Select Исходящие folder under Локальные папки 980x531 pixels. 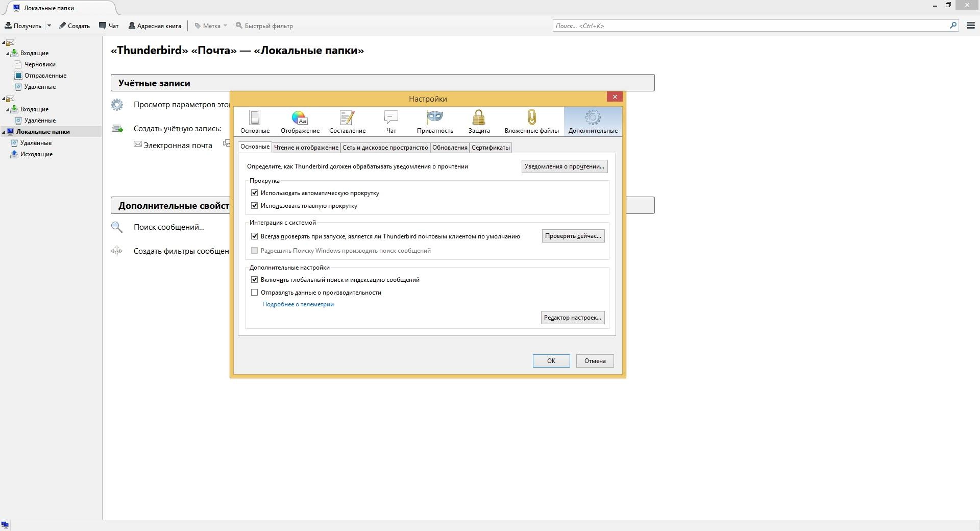tap(36, 154)
